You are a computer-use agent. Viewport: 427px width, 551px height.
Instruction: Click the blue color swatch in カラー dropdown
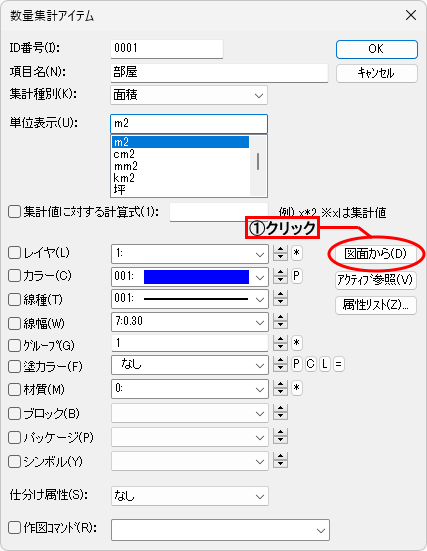tap(196, 277)
